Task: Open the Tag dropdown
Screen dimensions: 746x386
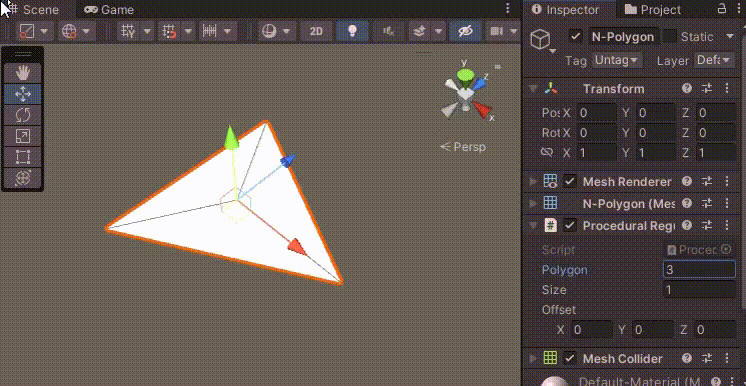Action: tap(617, 60)
